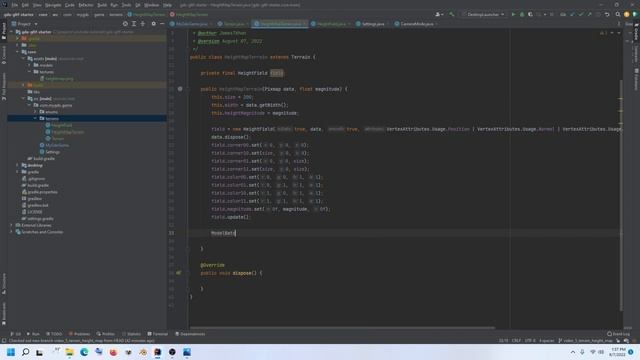
Task: Toggle the Bookmarks tool window stripe button
Action: coord(4,314)
